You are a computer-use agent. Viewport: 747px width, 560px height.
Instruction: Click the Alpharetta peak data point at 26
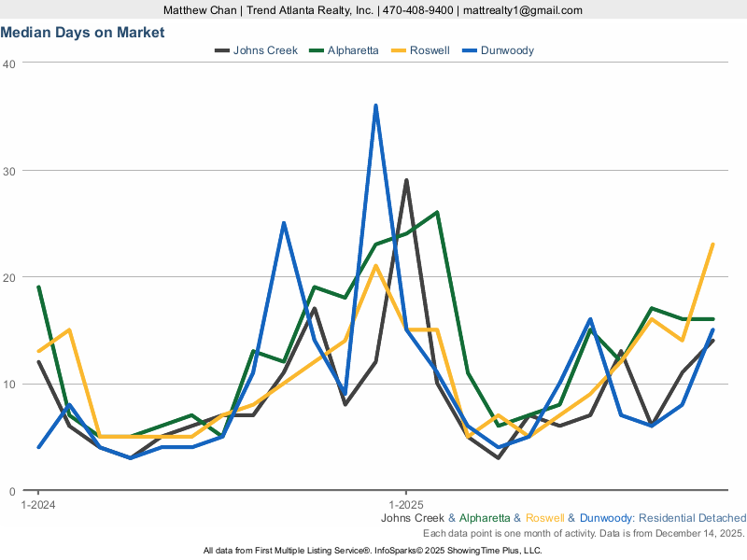(x=437, y=213)
